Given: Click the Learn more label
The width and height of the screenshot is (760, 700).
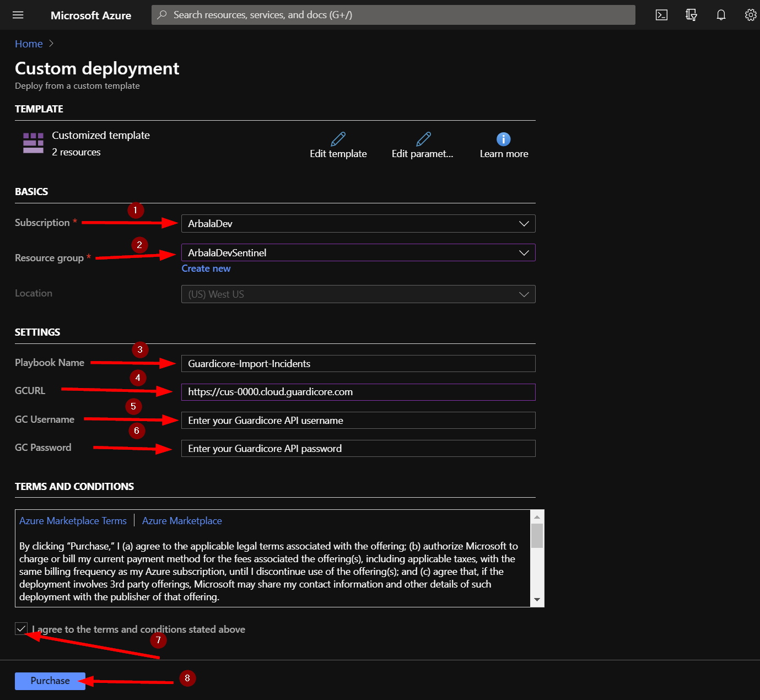Looking at the screenshot, I should pyautogui.click(x=504, y=154).
